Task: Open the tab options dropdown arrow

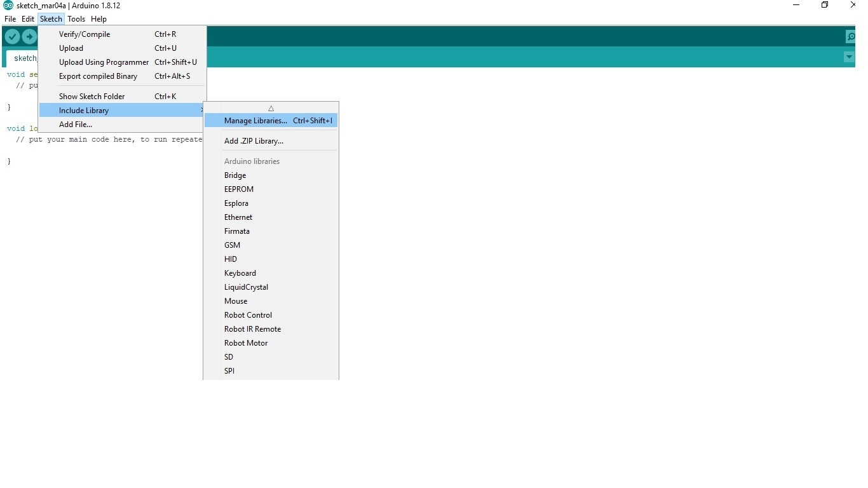Action: click(849, 57)
